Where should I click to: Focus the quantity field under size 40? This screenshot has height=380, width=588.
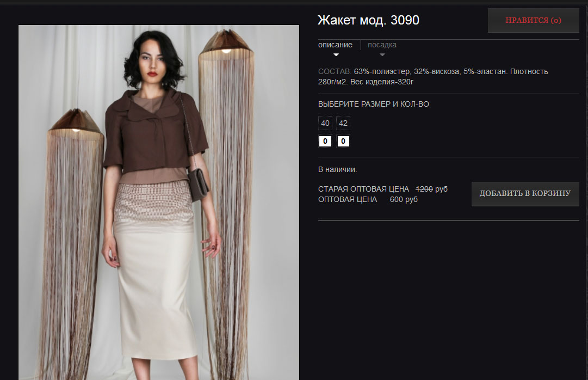pyautogui.click(x=325, y=141)
